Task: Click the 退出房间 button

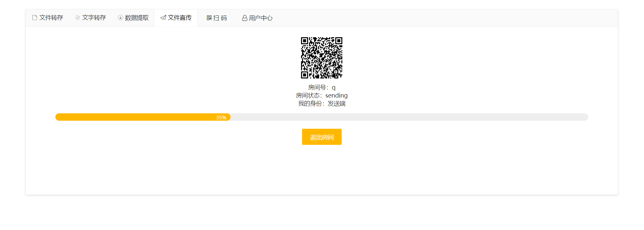Action: [321, 137]
